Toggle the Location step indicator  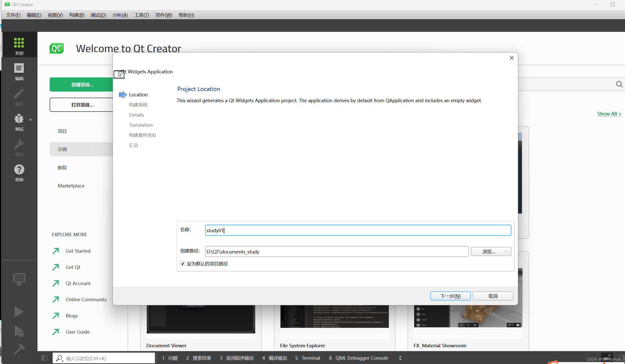point(138,94)
